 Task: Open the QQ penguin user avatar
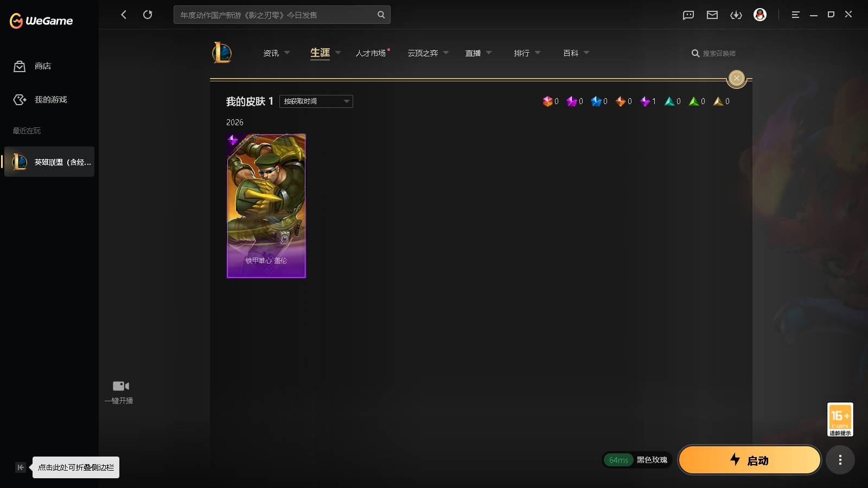tap(760, 15)
